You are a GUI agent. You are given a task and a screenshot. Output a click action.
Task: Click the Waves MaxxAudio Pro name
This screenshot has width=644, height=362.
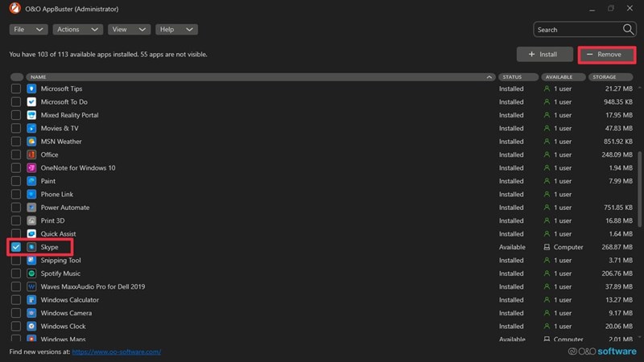(x=93, y=286)
